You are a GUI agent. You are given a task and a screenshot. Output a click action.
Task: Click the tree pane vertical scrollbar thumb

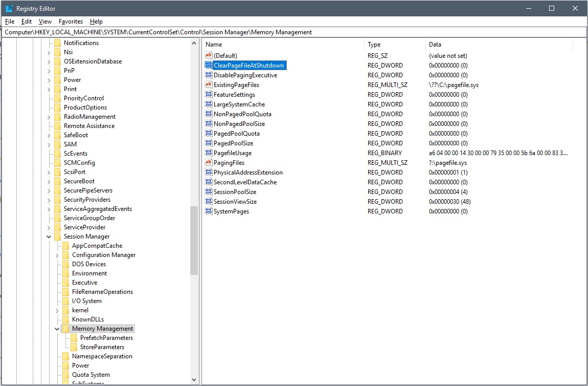pos(194,241)
